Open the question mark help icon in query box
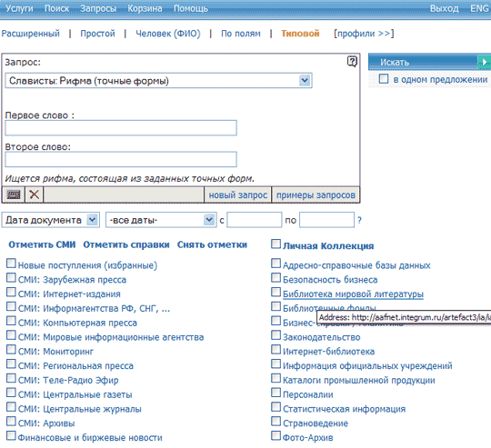The height and width of the screenshot is (448, 491). (x=352, y=61)
